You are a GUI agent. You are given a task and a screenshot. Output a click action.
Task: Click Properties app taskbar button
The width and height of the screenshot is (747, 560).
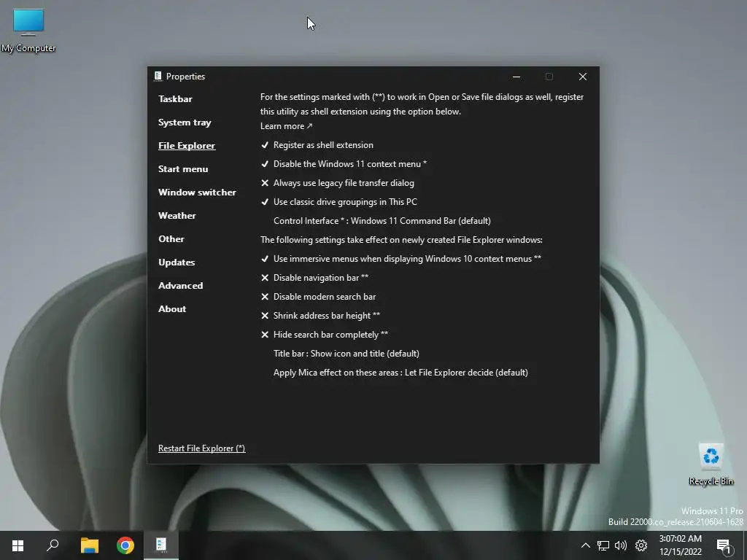pos(161,545)
